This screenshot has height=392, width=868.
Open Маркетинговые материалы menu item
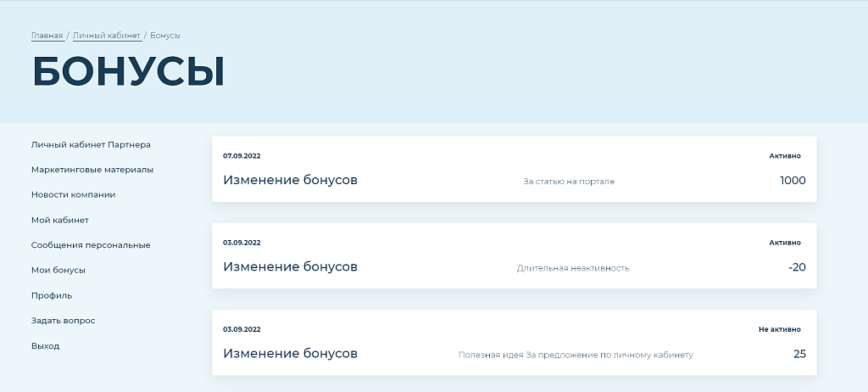pyautogui.click(x=92, y=170)
